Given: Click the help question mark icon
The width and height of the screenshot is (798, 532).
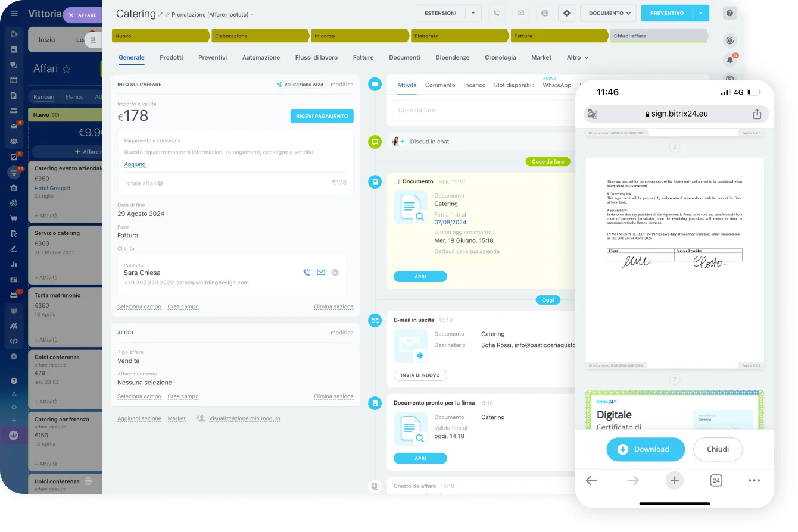Looking at the screenshot, I should point(730,13).
